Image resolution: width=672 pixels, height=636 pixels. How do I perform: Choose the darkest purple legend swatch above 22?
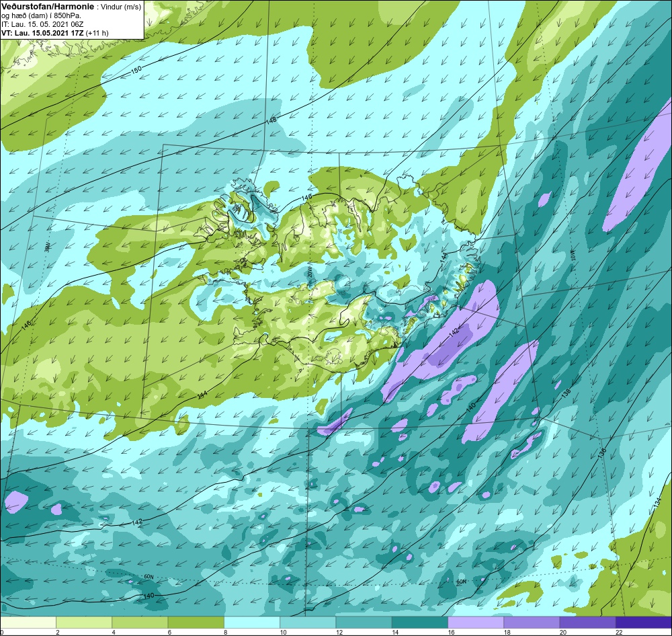click(x=643, y=623)
